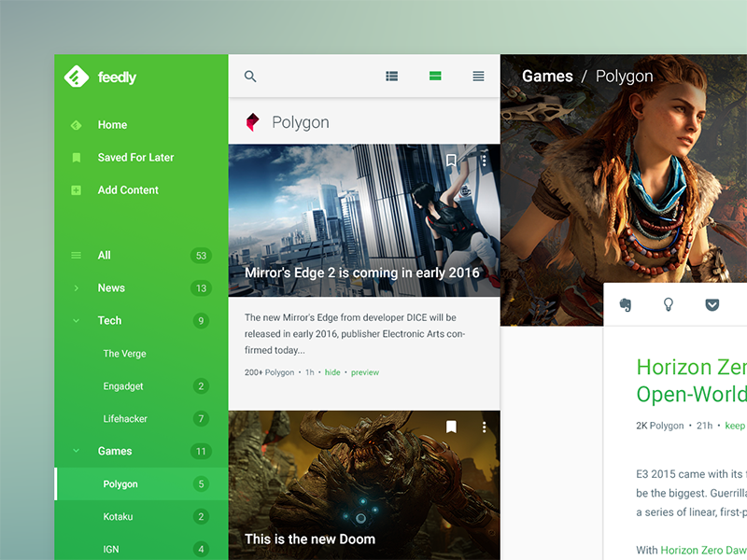Click the Saved For Later bookmark icon
The height and width of the screenshot is (560, 747).
point(77,158)
